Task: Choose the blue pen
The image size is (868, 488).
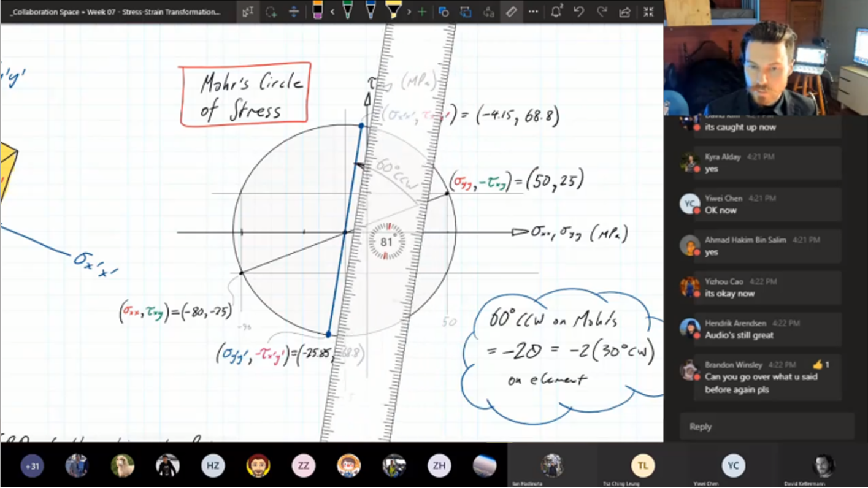Action: pos(371,11)
